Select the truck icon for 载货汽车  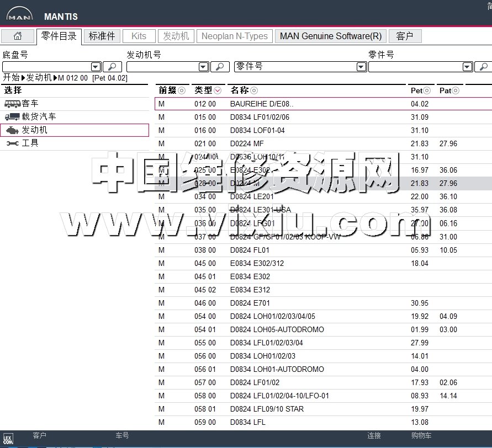click(x=13, y=117)
